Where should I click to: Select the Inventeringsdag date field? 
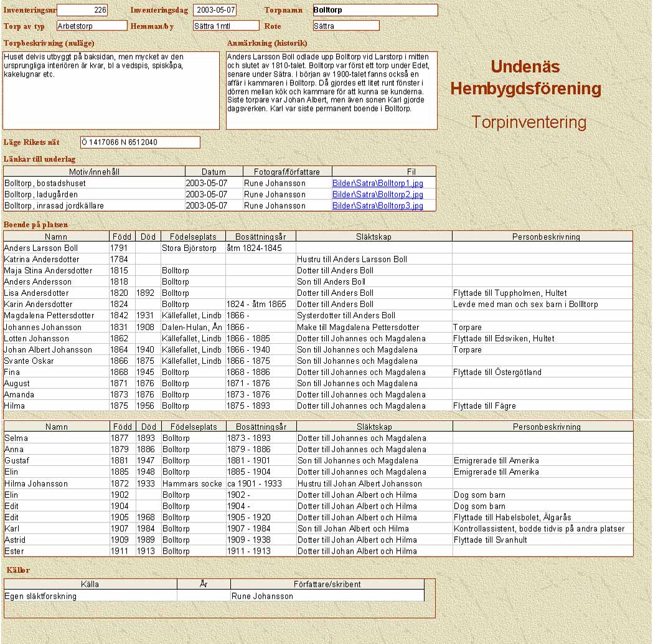point(215,11)
